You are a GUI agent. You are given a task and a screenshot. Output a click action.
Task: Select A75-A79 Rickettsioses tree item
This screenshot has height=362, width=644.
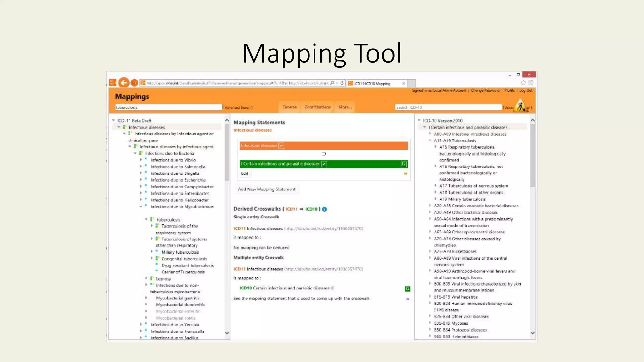coord(455,252)
